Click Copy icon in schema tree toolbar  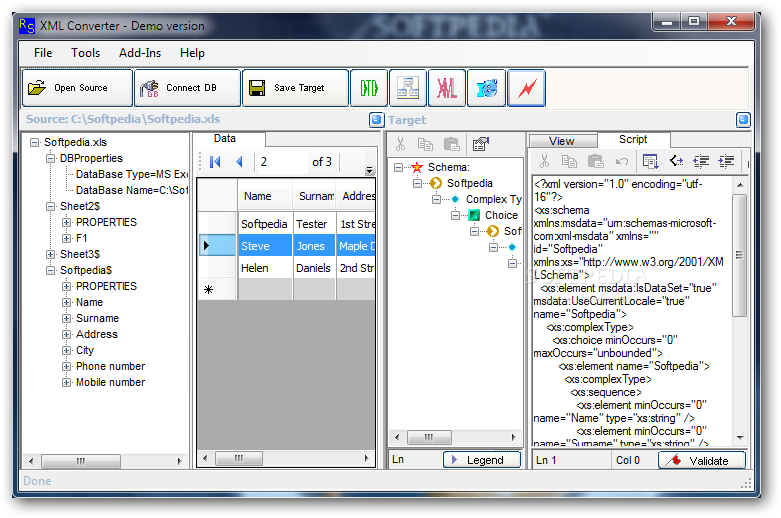click(425, 144)
